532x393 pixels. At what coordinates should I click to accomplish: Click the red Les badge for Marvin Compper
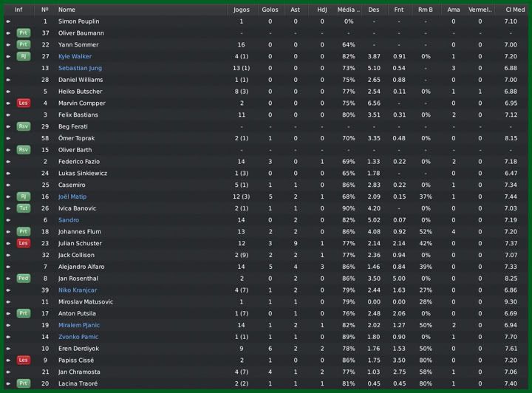tap(23, 103)
